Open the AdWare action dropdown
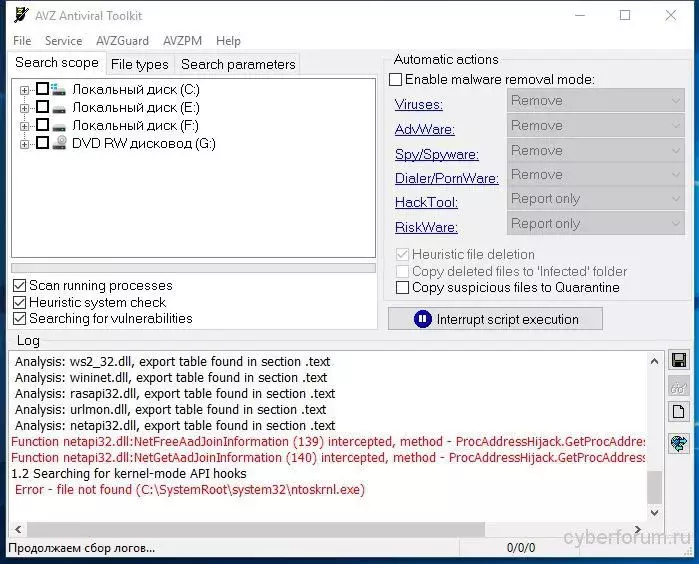The image size is (699, 564). [x=595, y=125]
